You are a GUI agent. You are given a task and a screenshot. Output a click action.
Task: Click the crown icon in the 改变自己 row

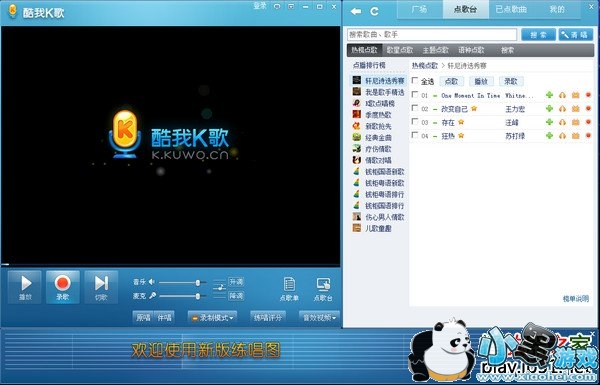pyautogui.click(x=576, y=109)
